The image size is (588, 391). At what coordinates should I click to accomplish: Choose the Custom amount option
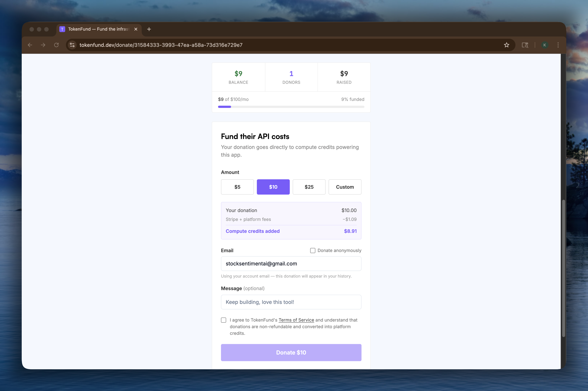tap(345, 187)
